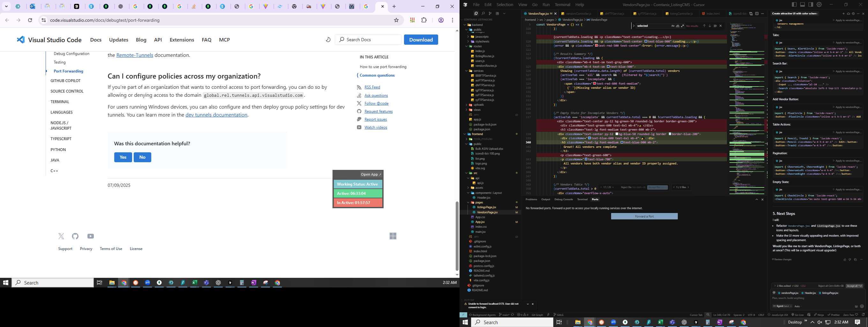Open the Report issues link

[375, 119]
